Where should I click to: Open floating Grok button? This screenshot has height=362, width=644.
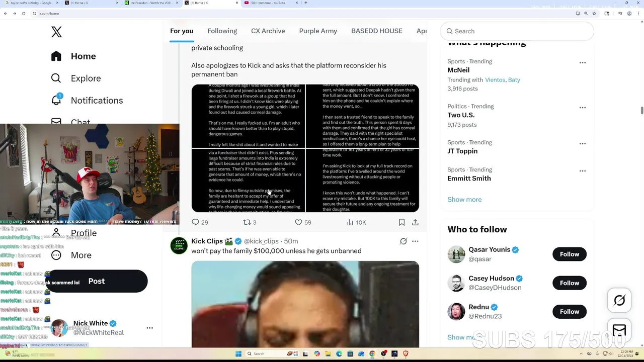click(619, 301)
